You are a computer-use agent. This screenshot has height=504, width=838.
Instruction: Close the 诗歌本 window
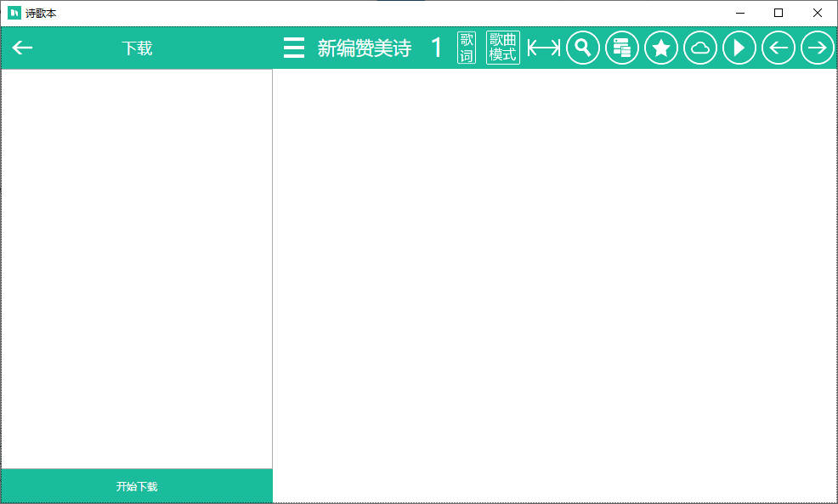coord(817,13)
